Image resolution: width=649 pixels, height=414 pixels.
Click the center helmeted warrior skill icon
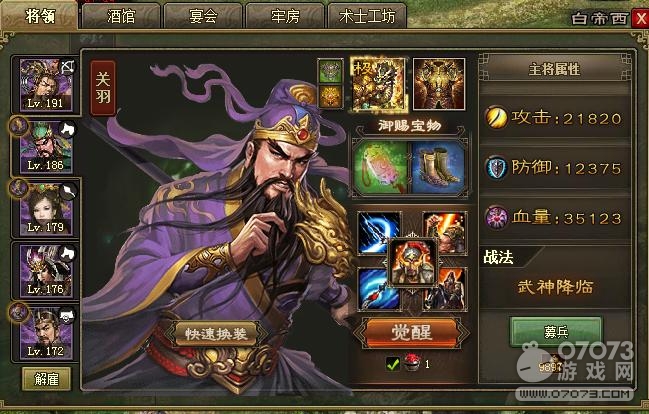pos(413,262)
